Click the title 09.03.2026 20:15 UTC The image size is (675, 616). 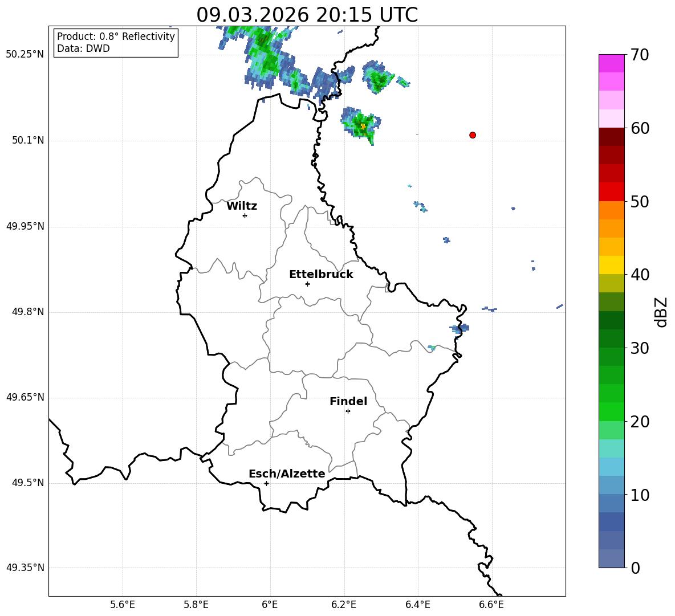click(x=307, y=15)
